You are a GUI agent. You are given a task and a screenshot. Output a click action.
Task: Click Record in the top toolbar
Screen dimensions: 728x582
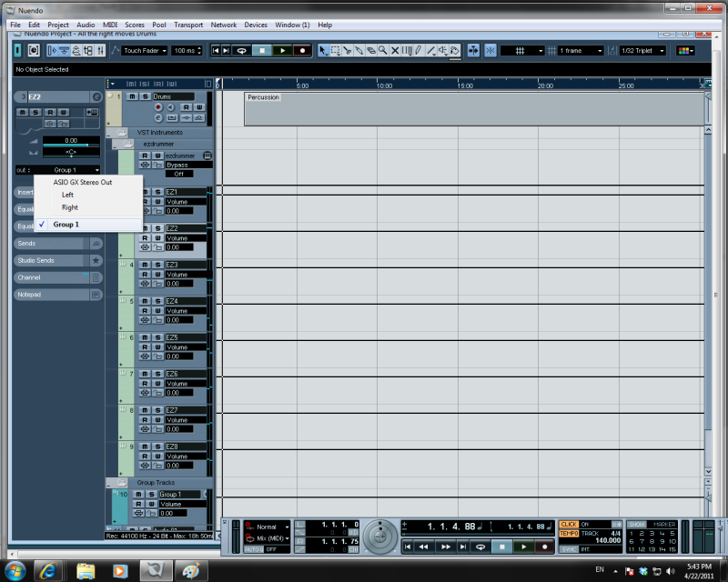click(x=302, y=51)
